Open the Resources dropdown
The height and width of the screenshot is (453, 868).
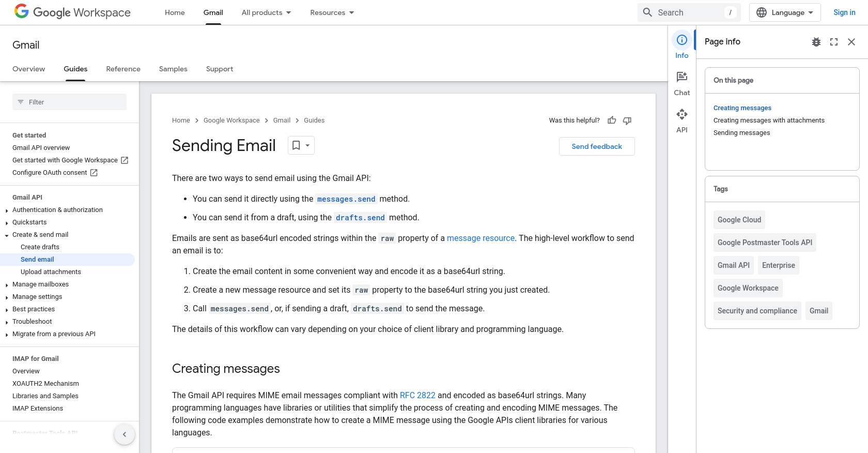click(x=332, y=12)
